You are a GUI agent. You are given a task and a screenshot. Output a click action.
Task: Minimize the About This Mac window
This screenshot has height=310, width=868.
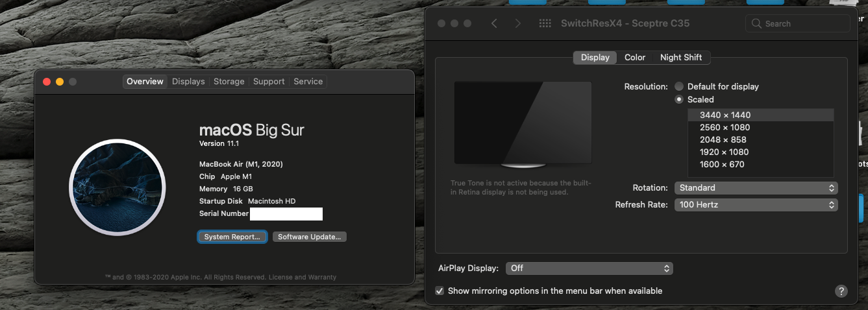click(60, 82)
